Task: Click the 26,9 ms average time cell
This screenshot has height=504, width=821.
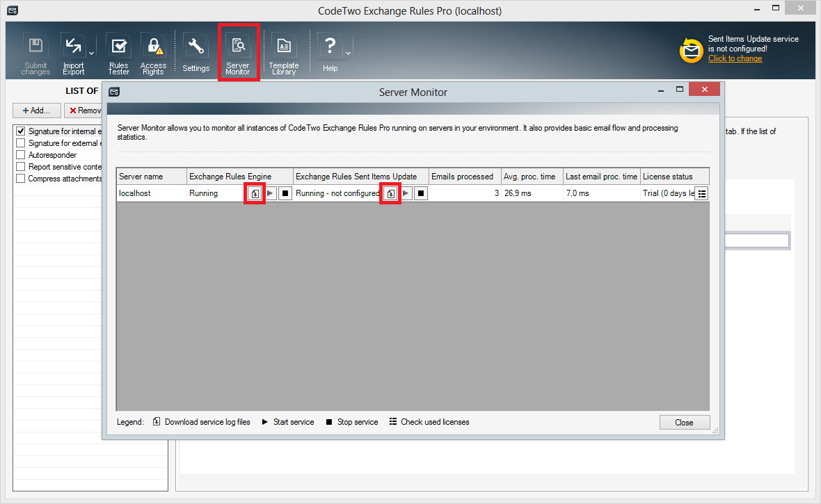Action: click(x=532, y=193)
